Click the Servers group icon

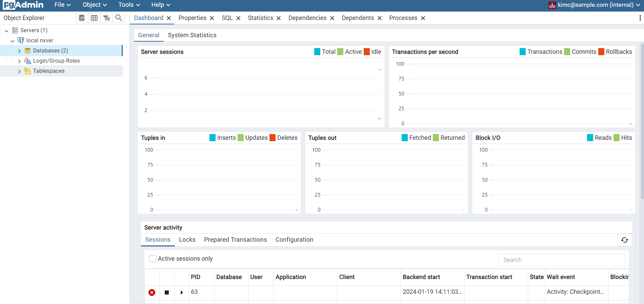pos(15,30)
